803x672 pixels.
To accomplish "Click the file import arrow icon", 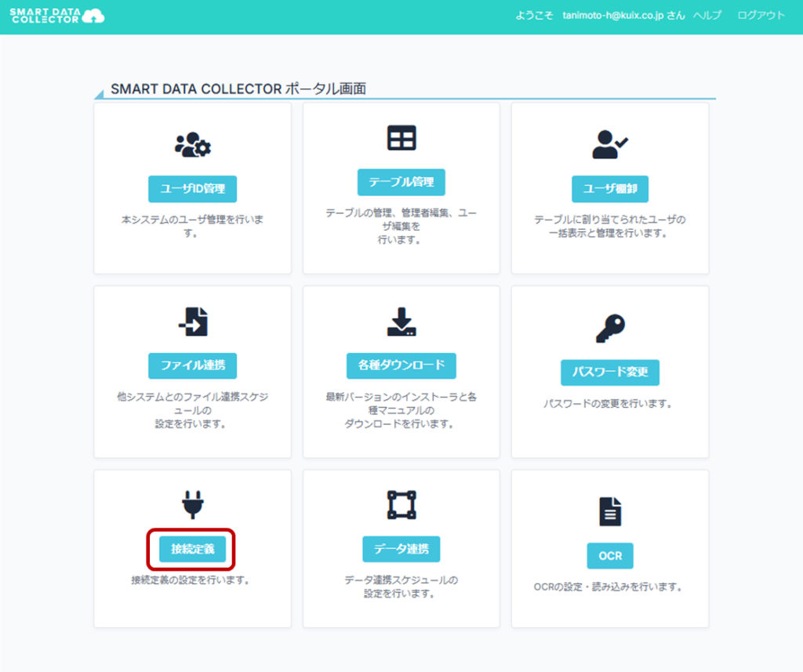I will 193,321.
